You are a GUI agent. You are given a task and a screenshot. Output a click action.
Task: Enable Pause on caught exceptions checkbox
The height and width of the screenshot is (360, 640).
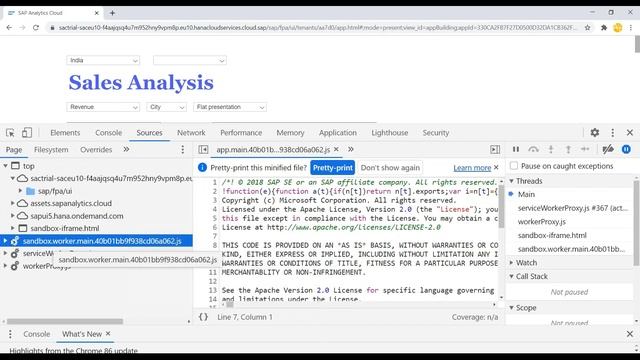[514, 166]
